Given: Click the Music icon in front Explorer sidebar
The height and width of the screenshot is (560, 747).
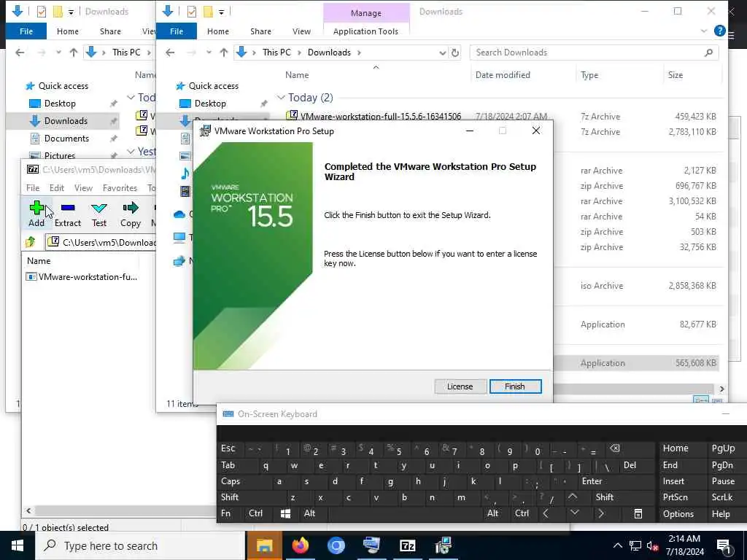Looking at the screenshot, I should pos(185,173).
